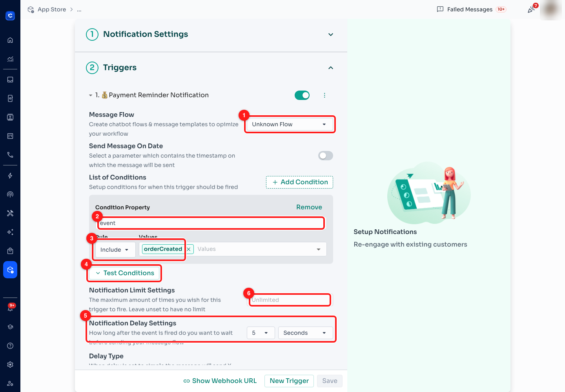Enable the Send Message On Date switch

pyautogui.click(x=326, y=156)
